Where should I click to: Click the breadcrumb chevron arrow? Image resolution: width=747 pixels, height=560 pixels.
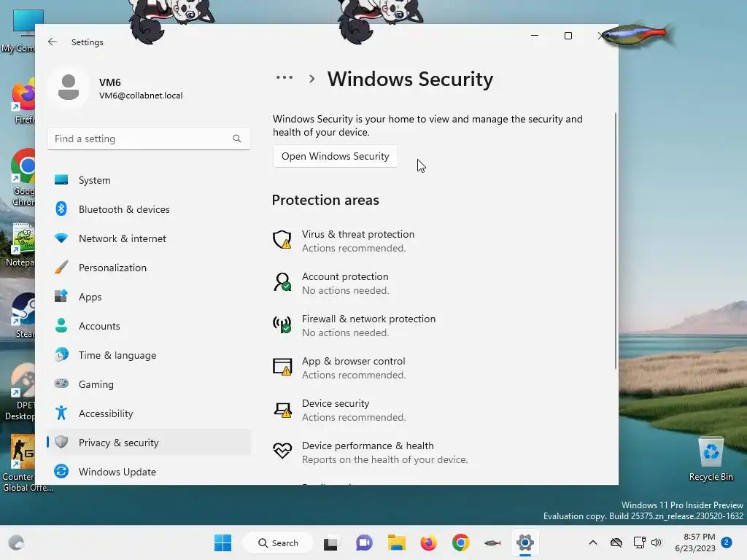[312, 79]
